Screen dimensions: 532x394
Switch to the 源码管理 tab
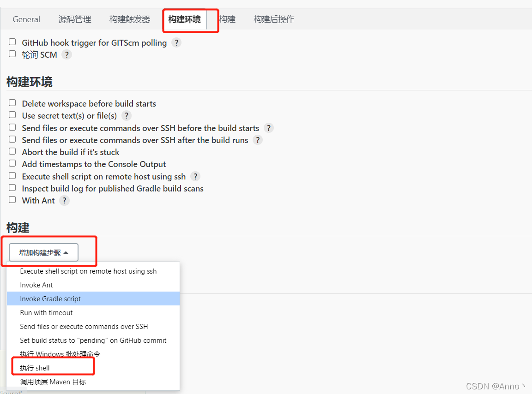75,19
